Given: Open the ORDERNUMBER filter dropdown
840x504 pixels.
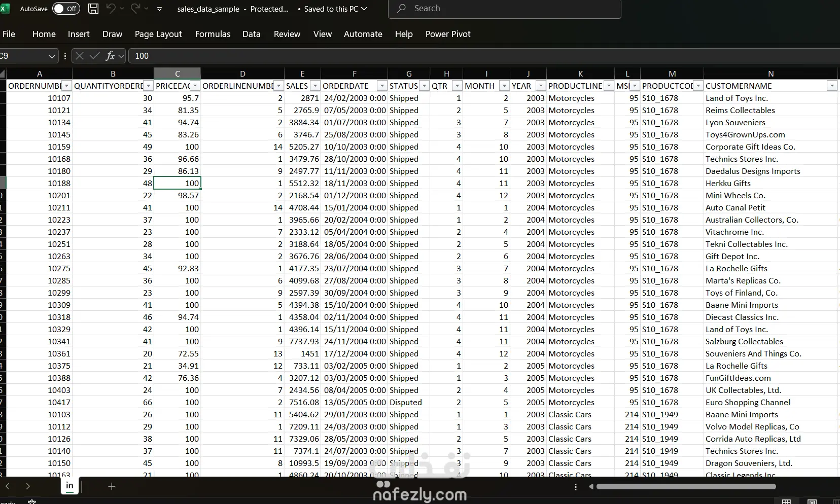Looking at the screenshot, I should [66, 86].
